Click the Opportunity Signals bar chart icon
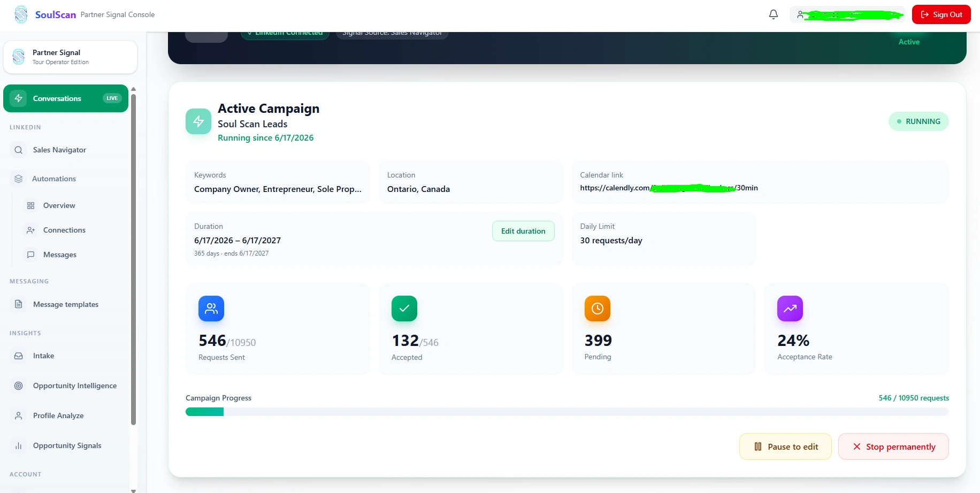The height and width of the screenshot is (493, 980). 19,446
